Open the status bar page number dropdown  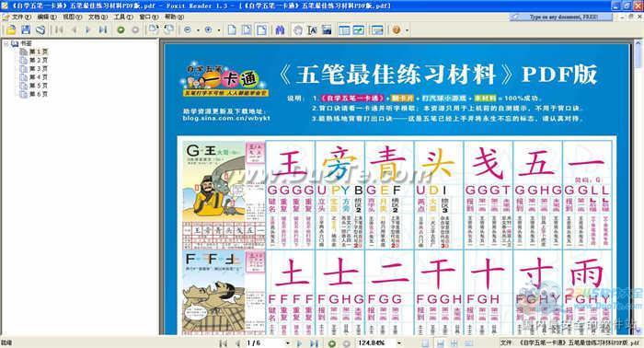[287, 343]
